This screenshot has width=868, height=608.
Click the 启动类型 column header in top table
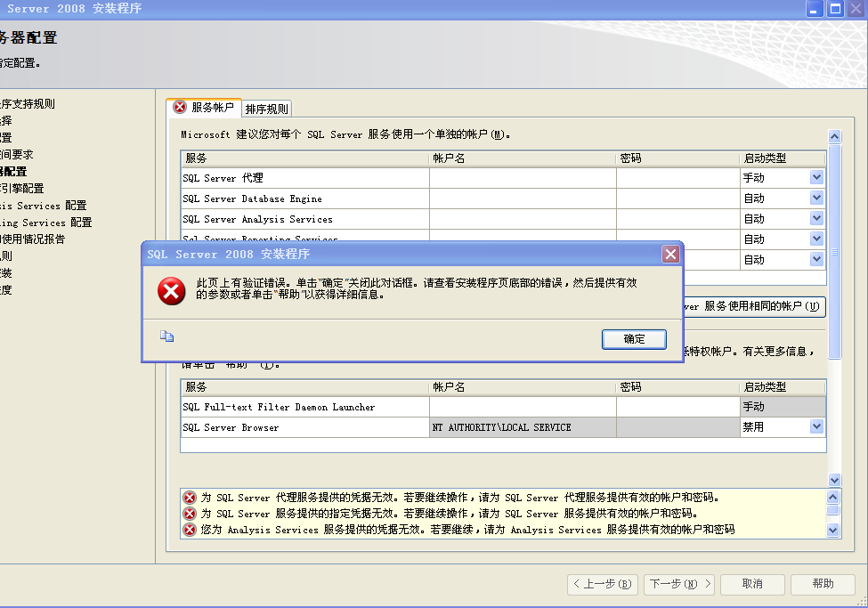click(783, 158)
